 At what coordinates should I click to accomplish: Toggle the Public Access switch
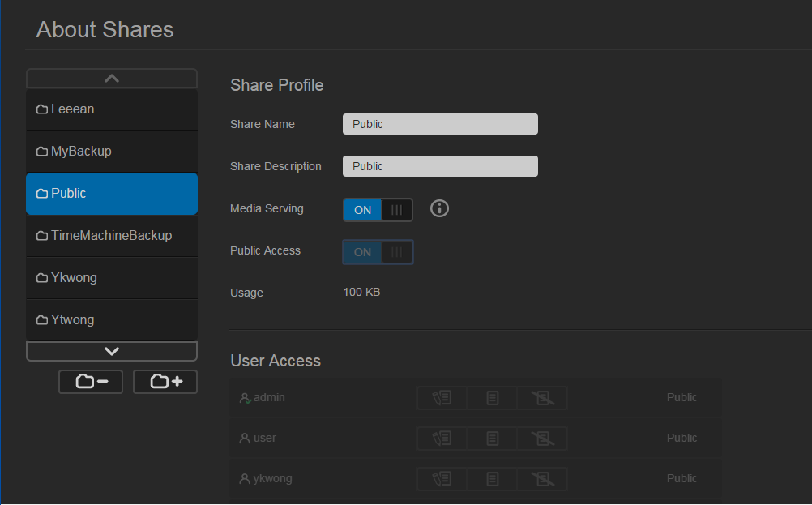point(378,252)
